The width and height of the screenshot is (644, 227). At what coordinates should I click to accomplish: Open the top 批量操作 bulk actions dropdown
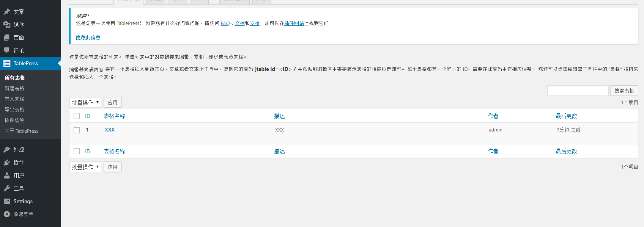pyautogui.click(x=85, y=102)
